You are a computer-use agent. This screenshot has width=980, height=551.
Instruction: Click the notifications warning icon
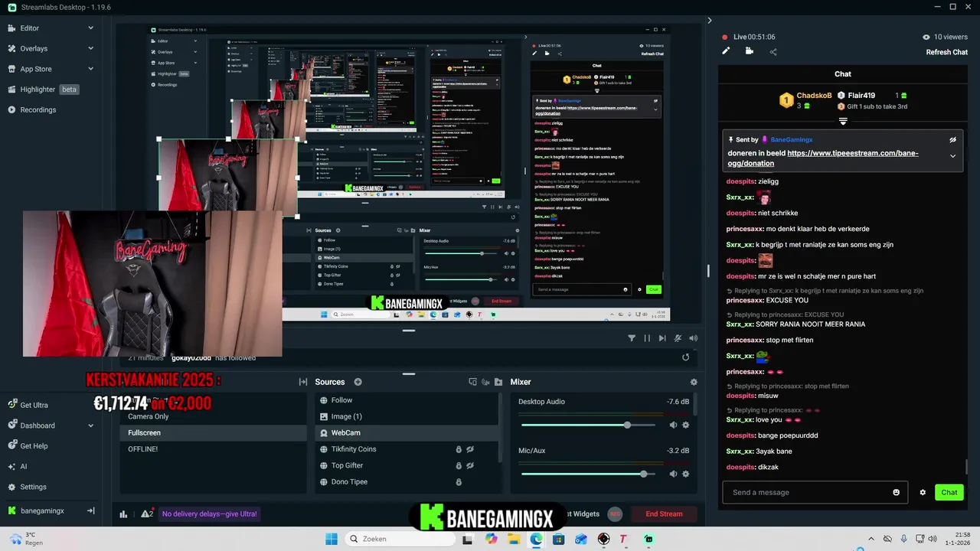click(147, 514)
